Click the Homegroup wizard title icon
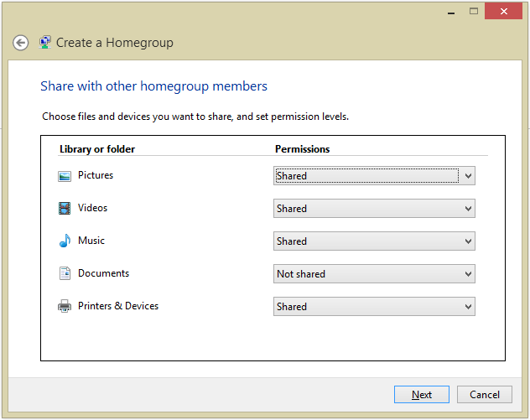The width and height of the screenshot is (530, 420). tap(45, 42)
